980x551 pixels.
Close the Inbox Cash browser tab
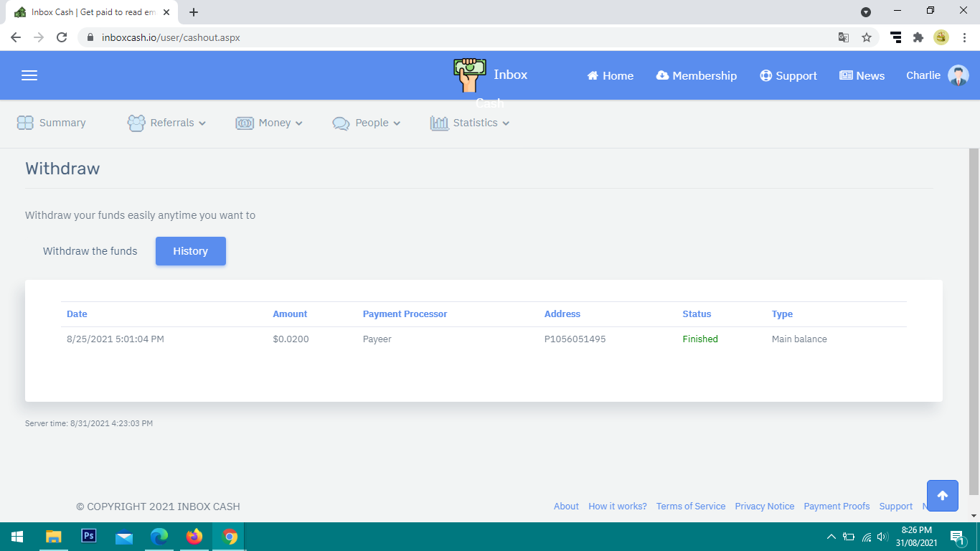point(166,12)
